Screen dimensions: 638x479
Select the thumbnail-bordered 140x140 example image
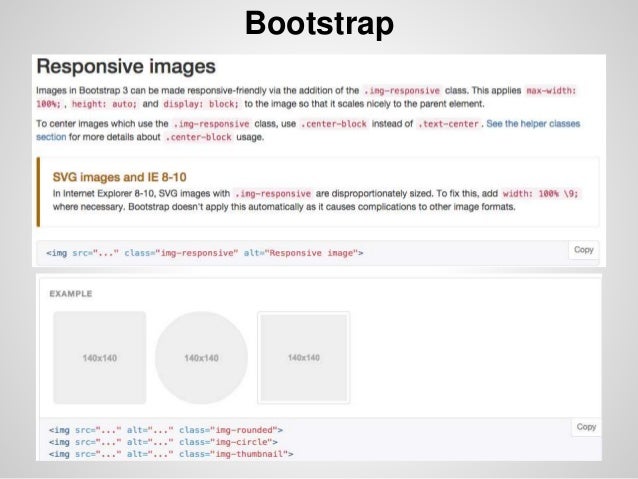(304, 358)
